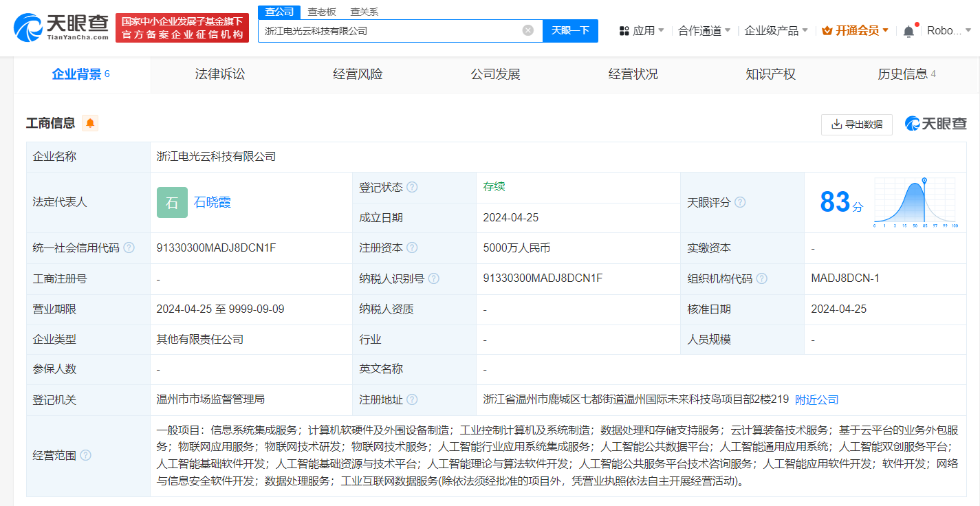Open the 应用 apps grid icon
980x506 pixels.
click(x=624, y=30)
